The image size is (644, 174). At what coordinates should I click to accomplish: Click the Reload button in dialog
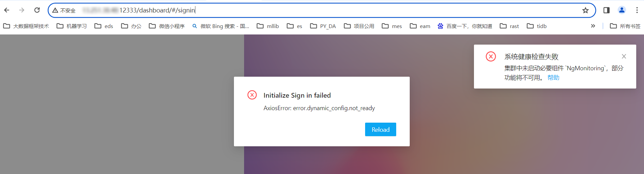coord(381,129)
